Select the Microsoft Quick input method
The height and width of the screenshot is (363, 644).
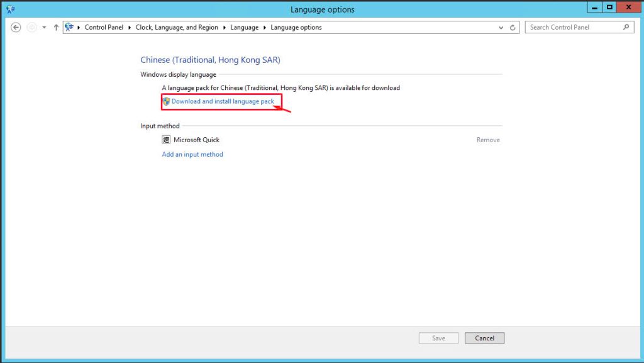click(196, 140)
